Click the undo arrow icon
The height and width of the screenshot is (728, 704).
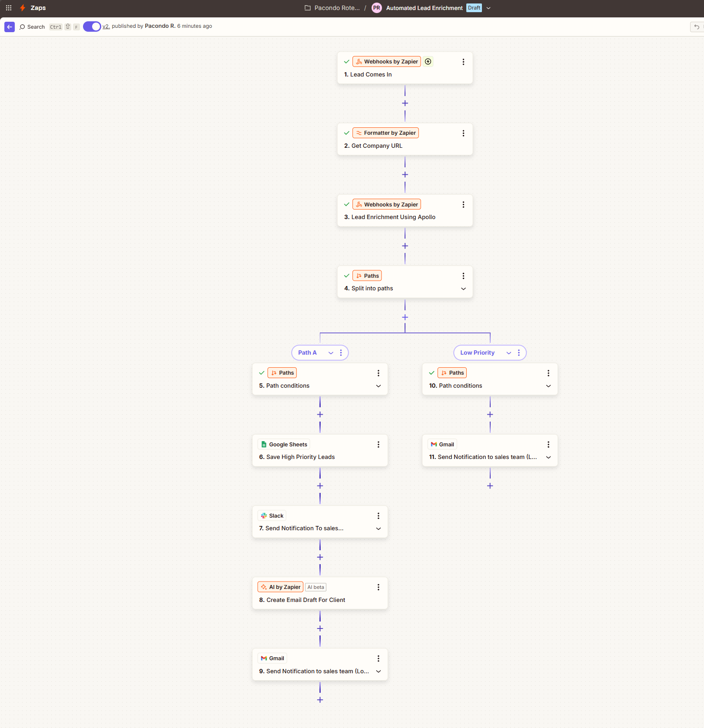pyautogui.click(x=697, y=27)
